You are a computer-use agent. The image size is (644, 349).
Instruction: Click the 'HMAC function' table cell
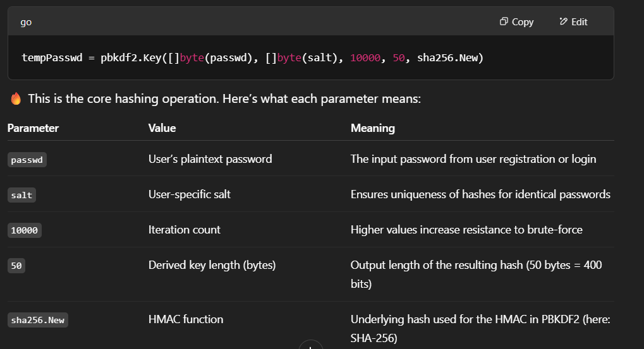(185, 319)
